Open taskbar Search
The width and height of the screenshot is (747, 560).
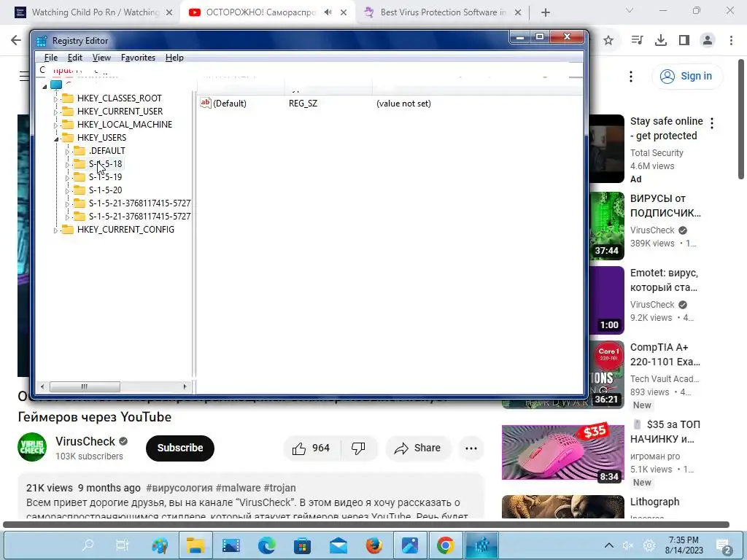(x=88, y=545)
